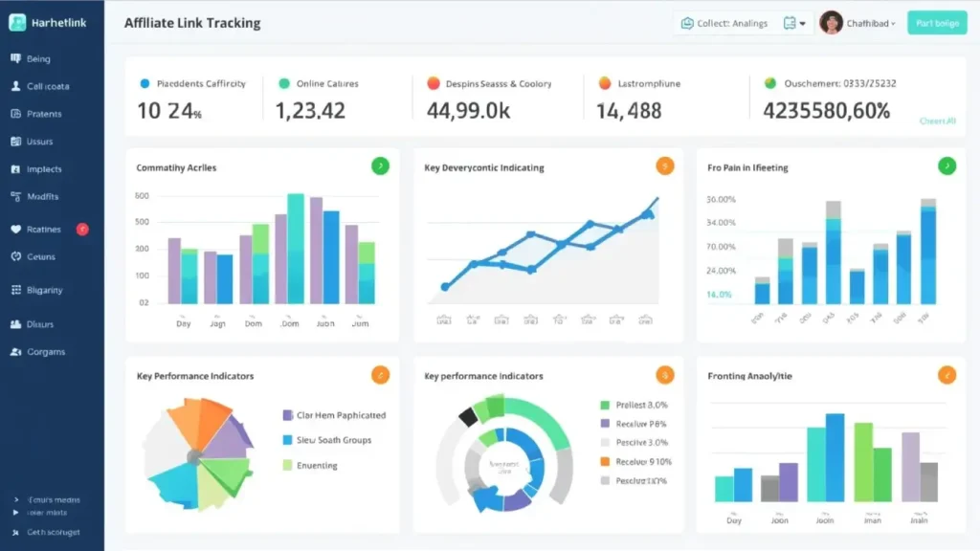The width and height of the screenshot is (980, 551).
Task: Toggle the orange badge on Key Deverycontic Indicating
Action: coord(664,165)
